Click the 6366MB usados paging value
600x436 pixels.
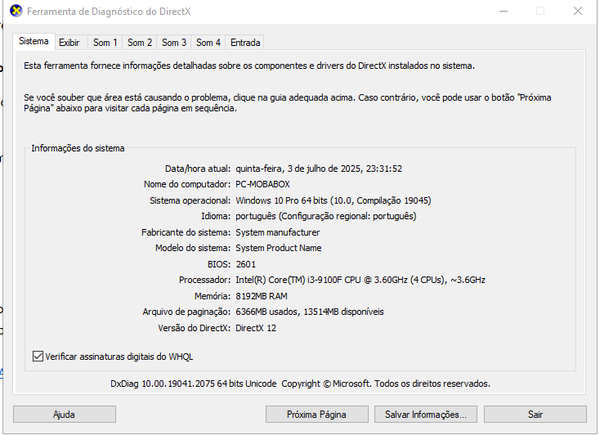310,312
